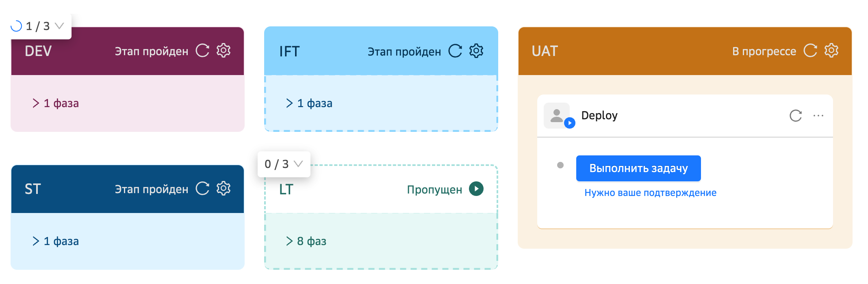This screenshot has height=284, width=868.
Task: Open Deploy task more options menu
Action: (x=818, y=116)
